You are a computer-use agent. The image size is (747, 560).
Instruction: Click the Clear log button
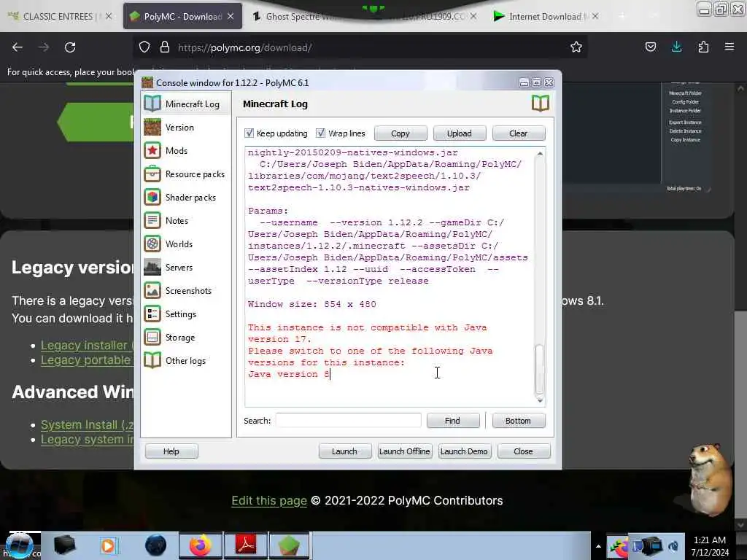(x=519, y=133)
